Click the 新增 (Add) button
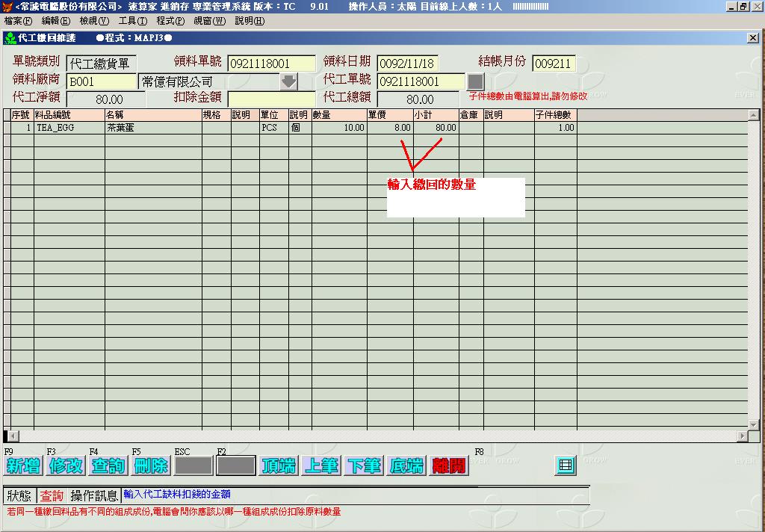 22,466
